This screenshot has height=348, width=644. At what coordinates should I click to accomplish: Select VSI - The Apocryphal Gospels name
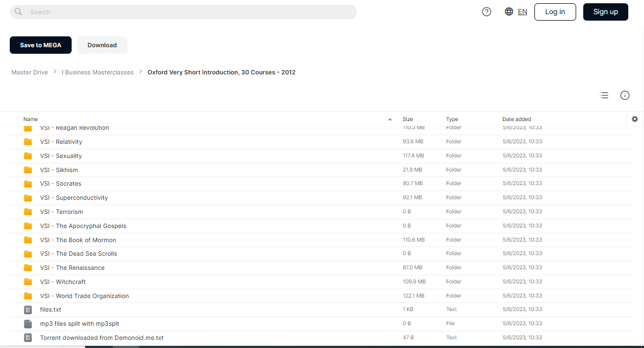(x=83, y=226)
